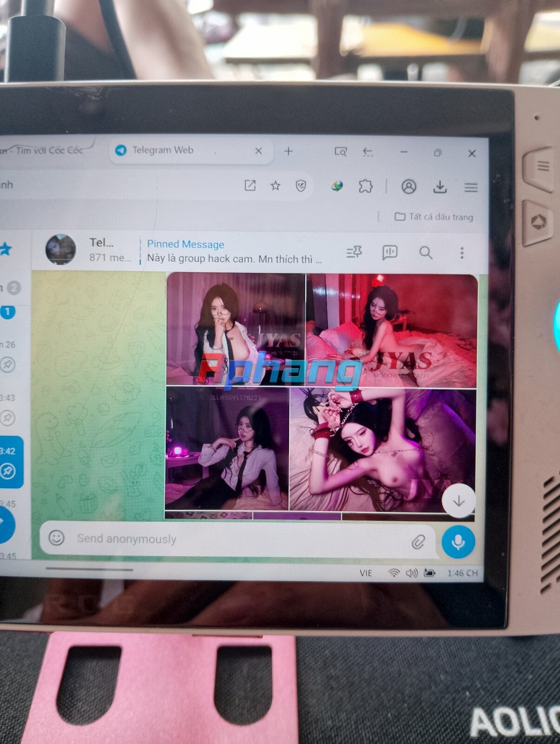Bookmark this page with the star icon
This screenshot has height=744, width=560.
click(276, 186)
